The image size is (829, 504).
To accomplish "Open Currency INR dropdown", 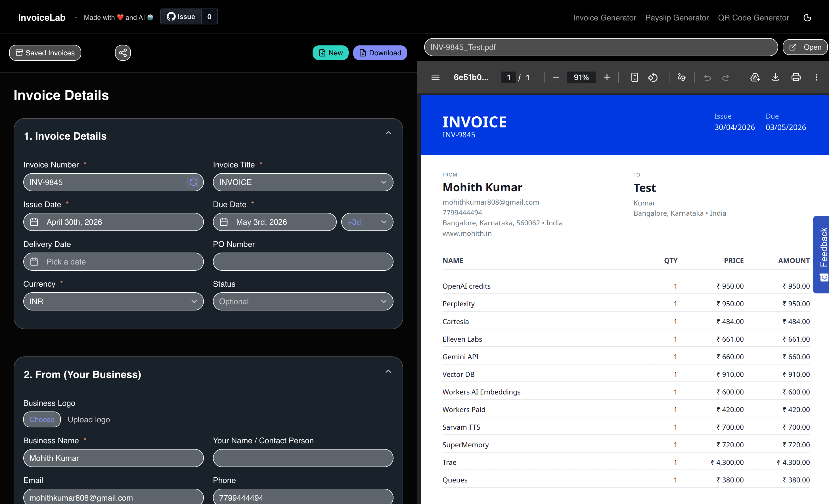I will pyautogui.click(x=113, y=301).
